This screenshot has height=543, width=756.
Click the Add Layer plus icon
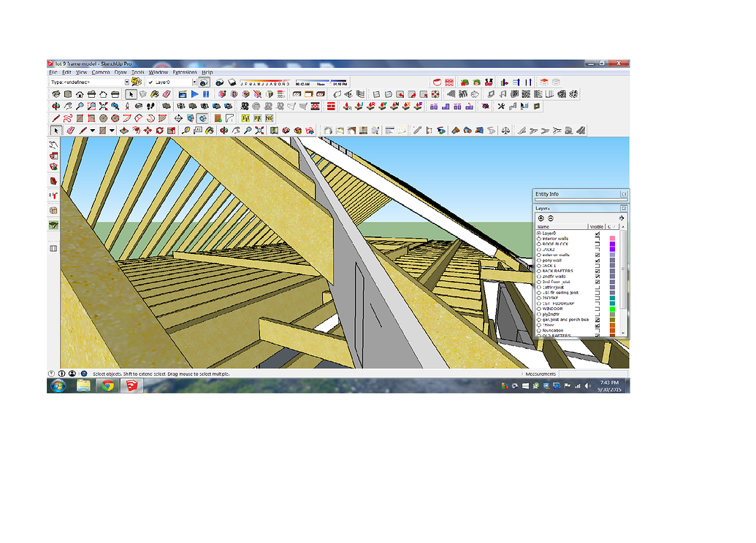[541, 218]
